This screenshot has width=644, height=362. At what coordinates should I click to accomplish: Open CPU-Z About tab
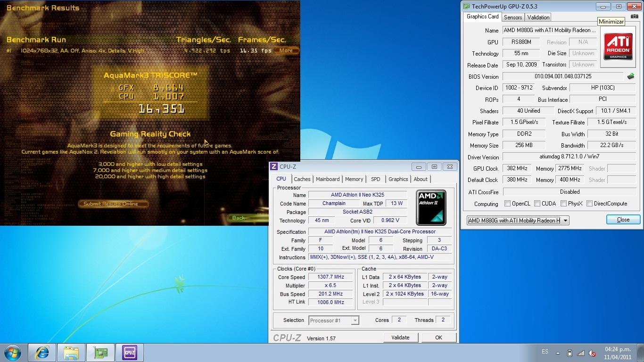421,179
